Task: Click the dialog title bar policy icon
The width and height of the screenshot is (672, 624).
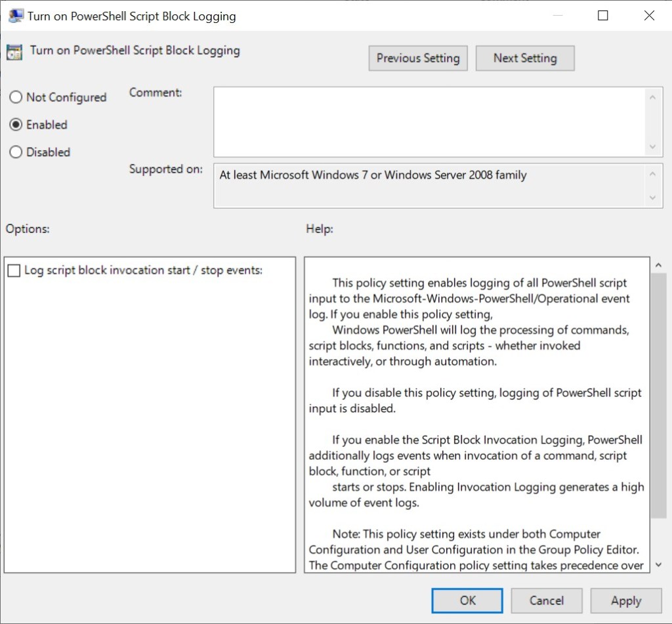Action: [x=16, y=16]
